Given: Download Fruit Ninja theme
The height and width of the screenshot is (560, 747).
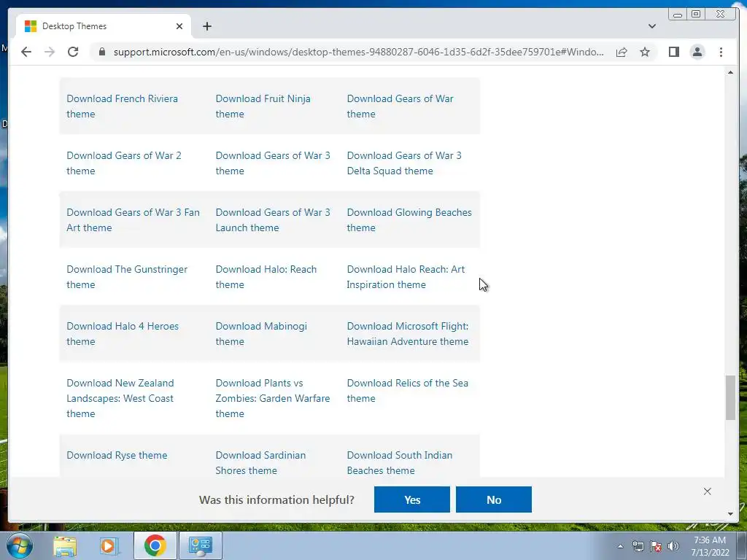Looking at the screenshot, I should [263, 106].
